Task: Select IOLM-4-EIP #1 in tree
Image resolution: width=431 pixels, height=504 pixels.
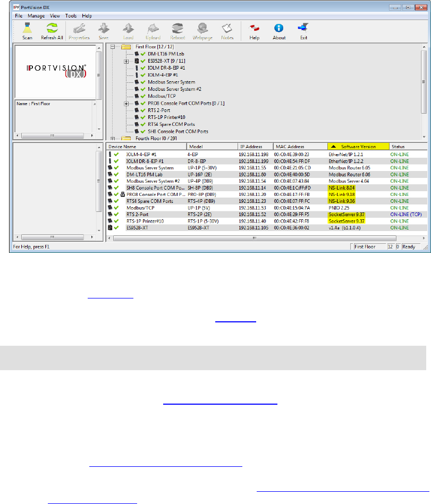Action: tap(163, 75)
